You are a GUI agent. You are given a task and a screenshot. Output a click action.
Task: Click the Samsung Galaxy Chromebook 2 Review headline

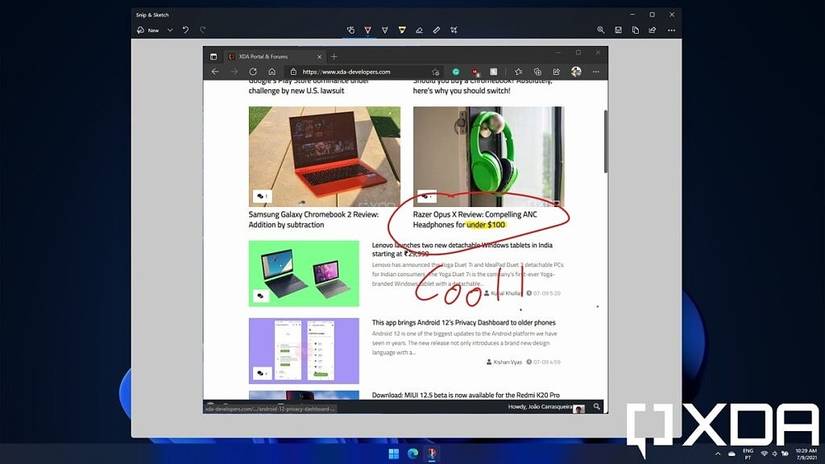coord(314,219)
